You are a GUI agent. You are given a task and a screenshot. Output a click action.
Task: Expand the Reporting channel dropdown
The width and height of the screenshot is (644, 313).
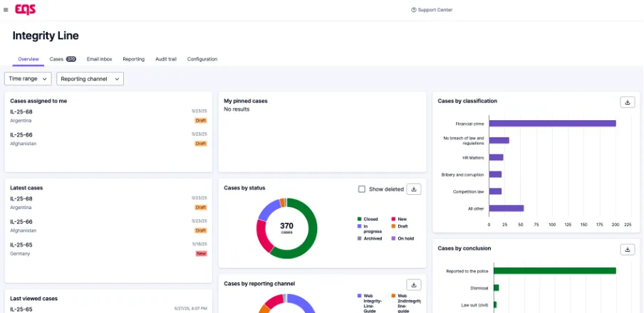tap(90, 79)
